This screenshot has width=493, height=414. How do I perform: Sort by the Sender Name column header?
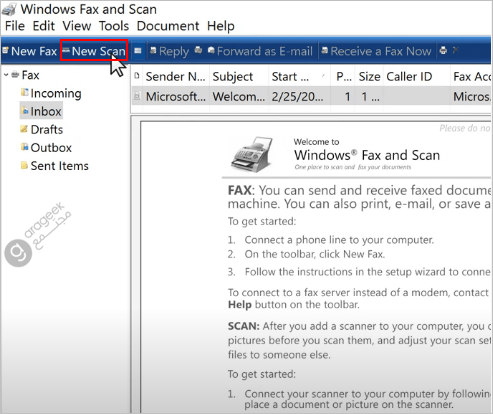tap(176, 77)
